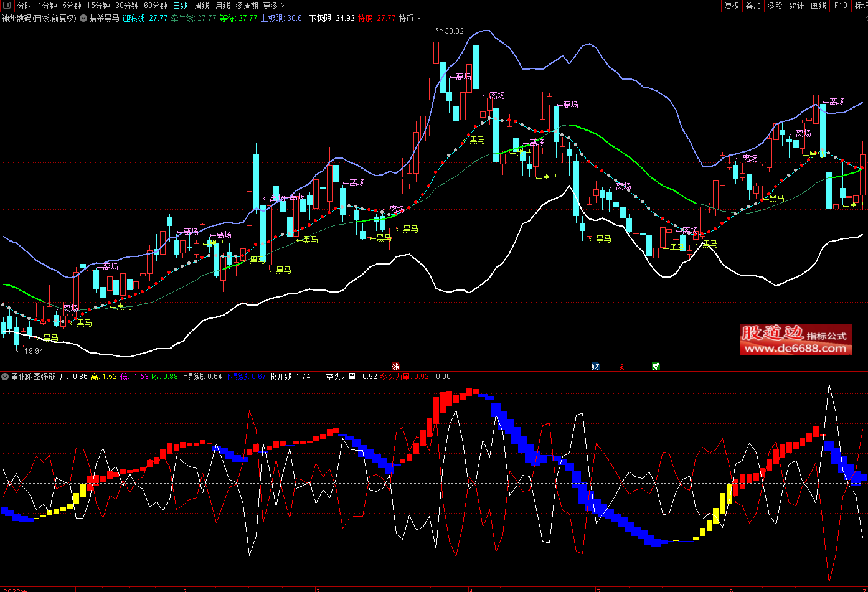
Task: Click sub-chart value 下影线: 0.67
Action: (246, 377)
